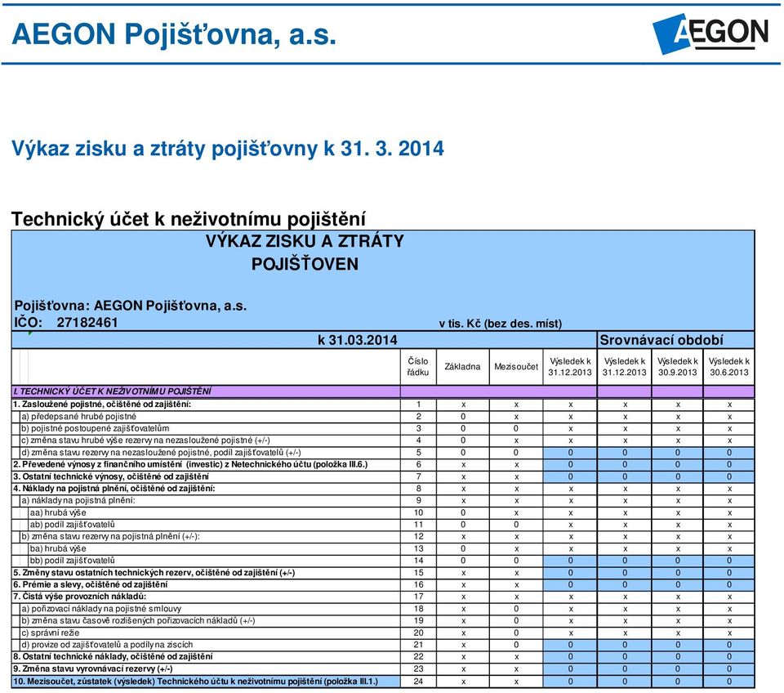Click row 'b) změna stavu rezervy na pojistná plnění (+/-):'

click(x=383, y=536)
